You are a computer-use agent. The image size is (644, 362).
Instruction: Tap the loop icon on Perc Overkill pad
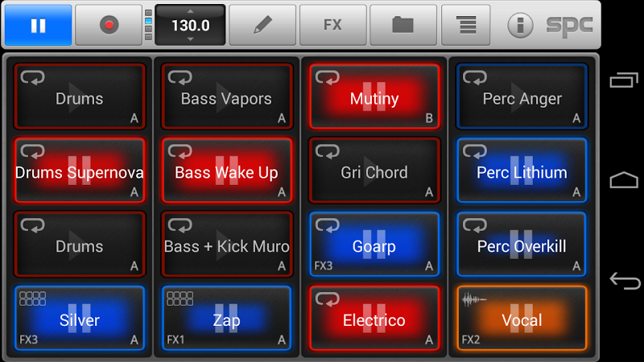point(475,225)
